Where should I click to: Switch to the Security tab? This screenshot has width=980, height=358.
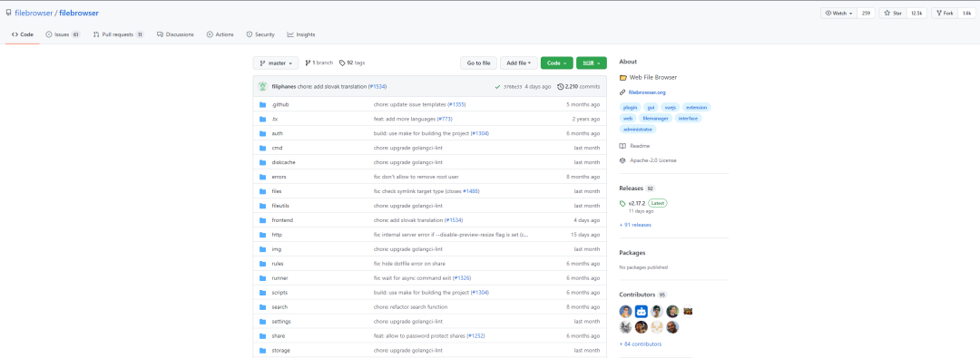coord(260,35)
